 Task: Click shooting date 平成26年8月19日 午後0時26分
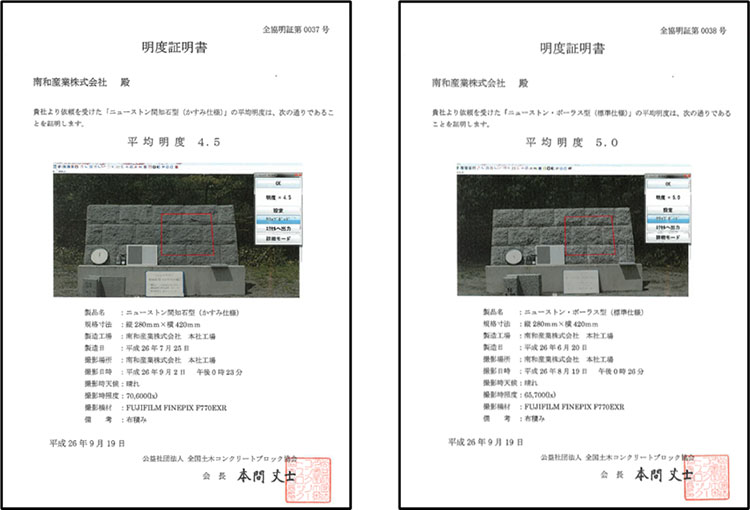point(584,371)
